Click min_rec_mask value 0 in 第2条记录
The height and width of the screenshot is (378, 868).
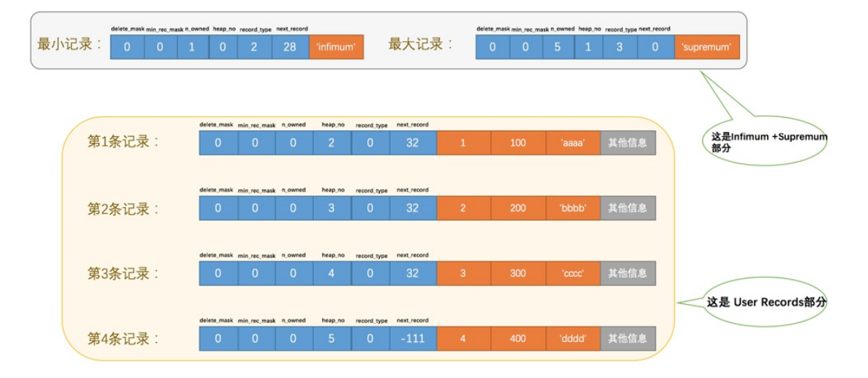tap(256, 208)
